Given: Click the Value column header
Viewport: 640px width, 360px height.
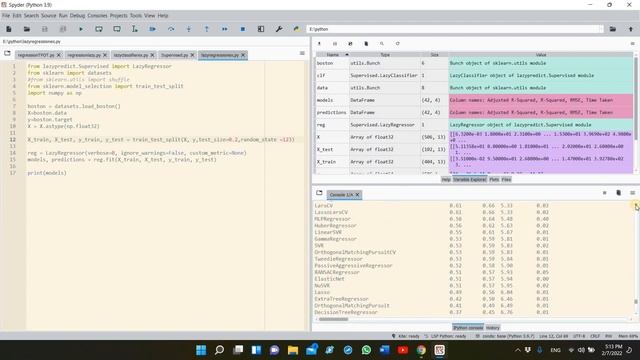Looking at the screenshot, I should click(541, 55).
